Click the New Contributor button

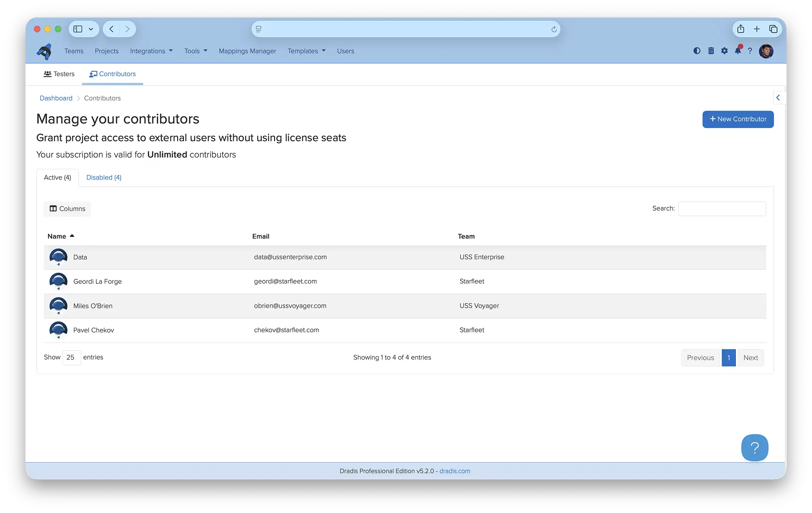(x=738, y=119)
